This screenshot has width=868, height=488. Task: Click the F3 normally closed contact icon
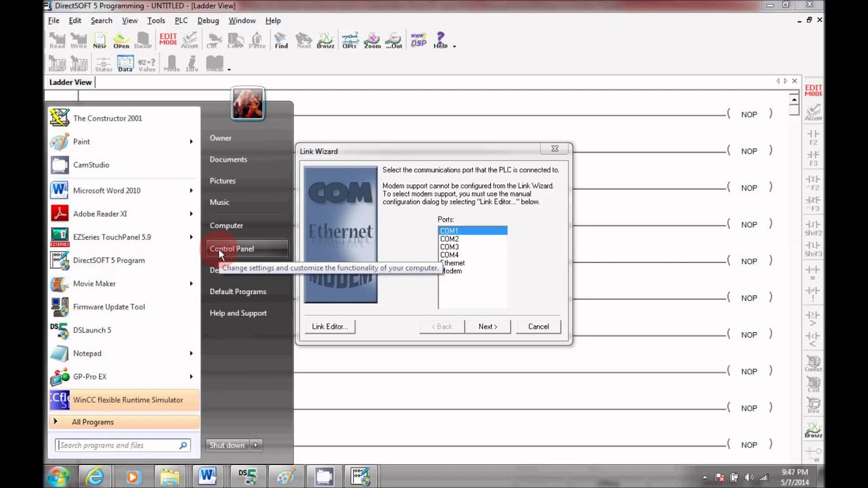point(813,159)
